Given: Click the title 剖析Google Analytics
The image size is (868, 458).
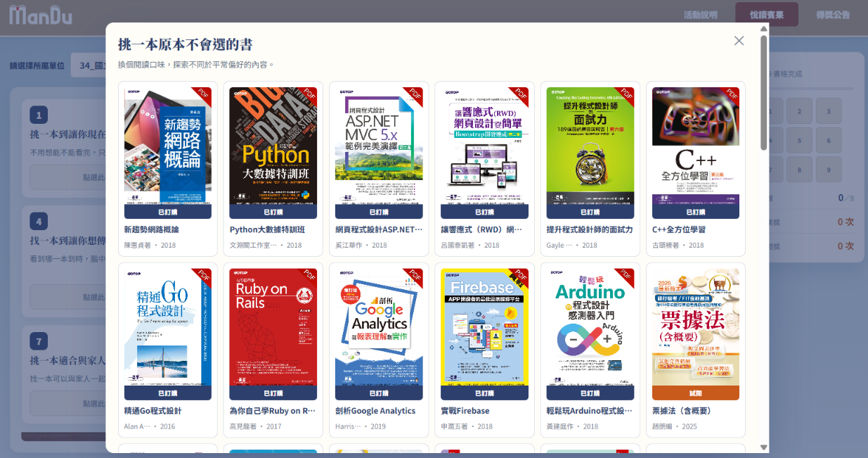Looking at the screenshot, I should point(375,411).
